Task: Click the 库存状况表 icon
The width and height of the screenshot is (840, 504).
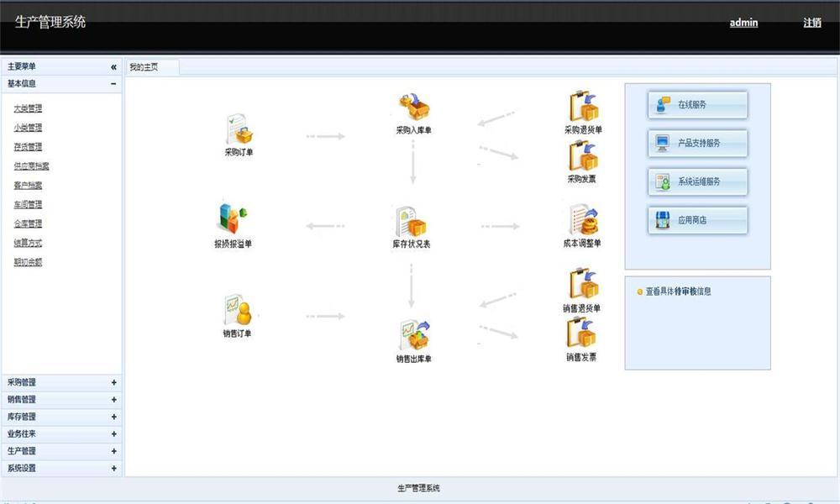Action: click(x=411, y=221)
